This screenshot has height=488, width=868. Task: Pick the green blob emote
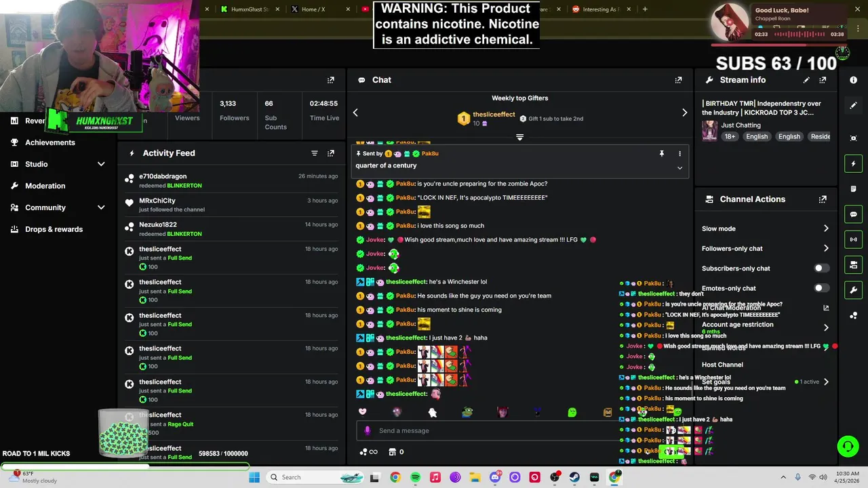572,412
